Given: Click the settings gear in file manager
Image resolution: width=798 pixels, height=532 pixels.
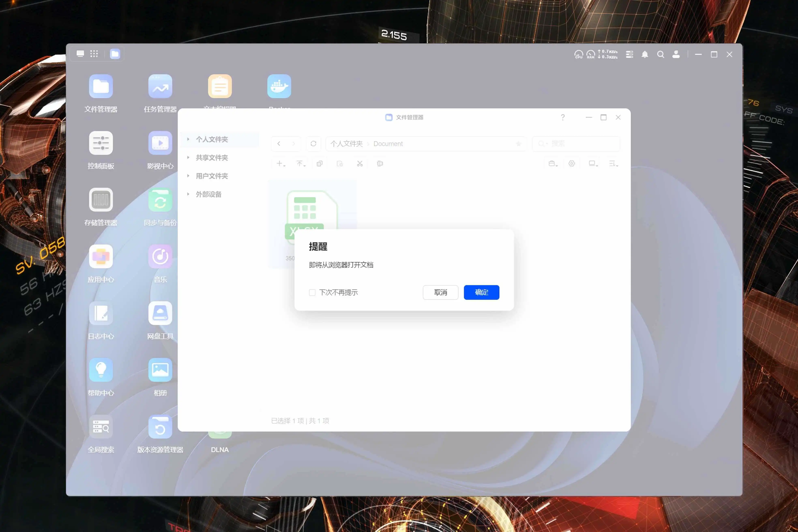Looking at the screenshot, I should tap(572, 164).
